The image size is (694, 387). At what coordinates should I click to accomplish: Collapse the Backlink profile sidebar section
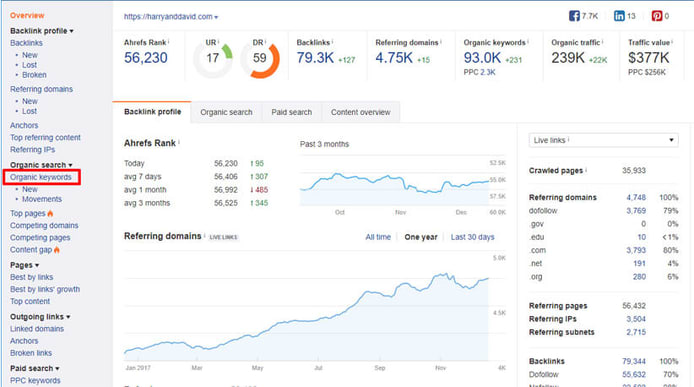[x=42, y=31]
